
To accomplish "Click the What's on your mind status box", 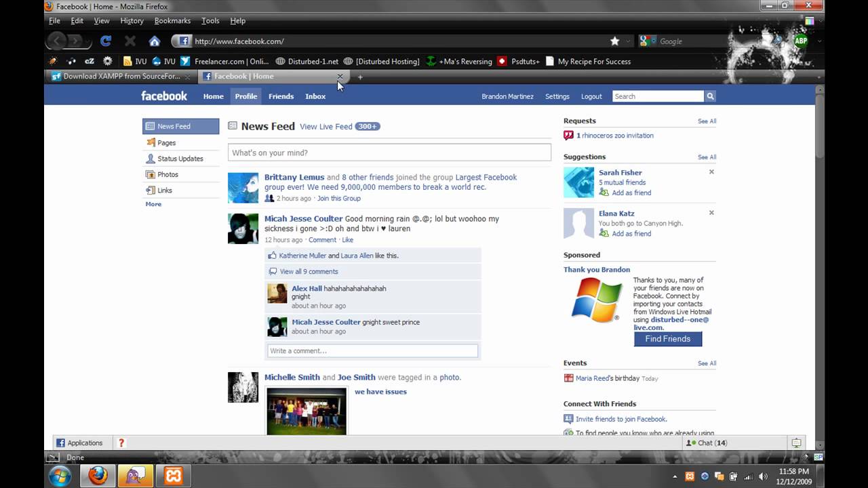I will (389, 152).
